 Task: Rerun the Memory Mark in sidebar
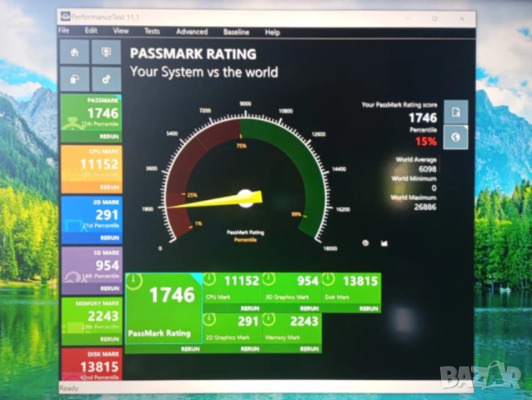click(109, 339)
